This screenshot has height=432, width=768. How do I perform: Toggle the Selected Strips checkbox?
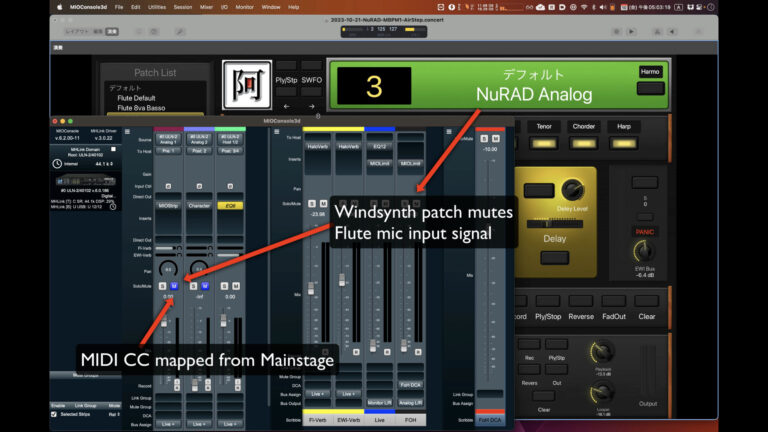54,414
